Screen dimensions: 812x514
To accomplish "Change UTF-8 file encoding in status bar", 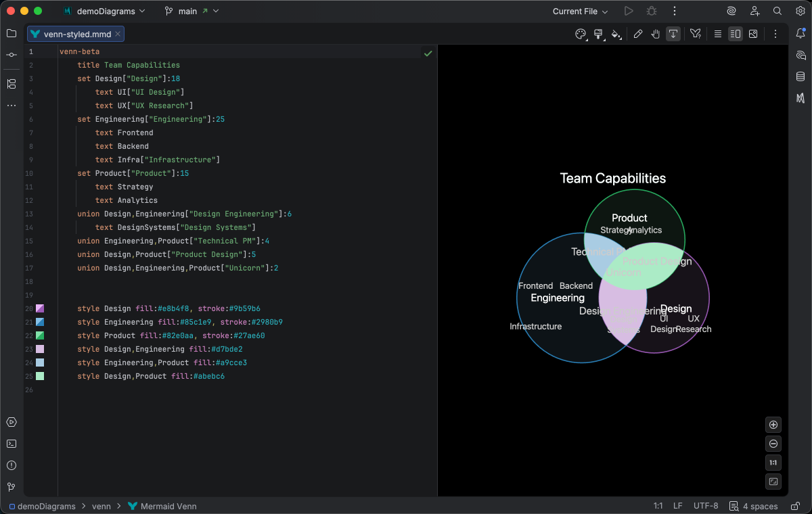I will [x=706, y=506].
